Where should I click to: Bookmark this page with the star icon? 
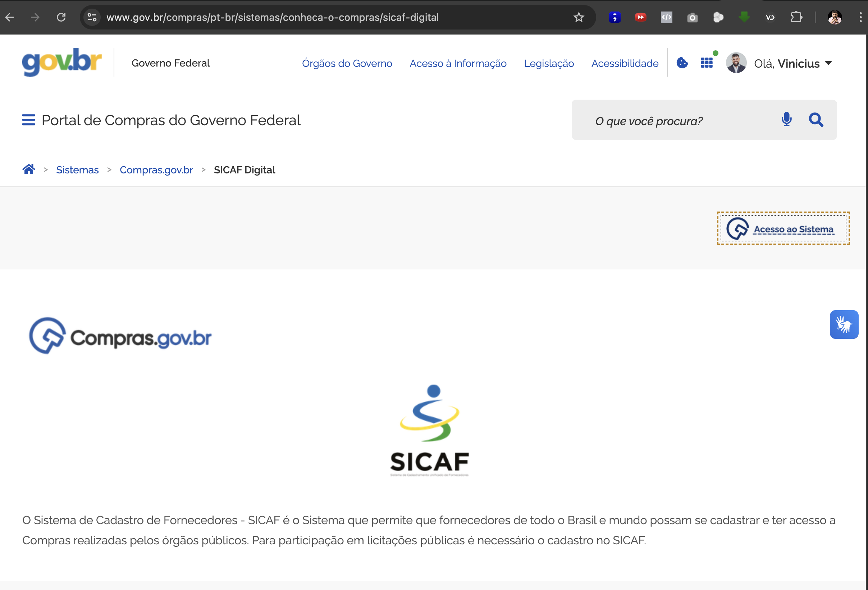(579, 17)
